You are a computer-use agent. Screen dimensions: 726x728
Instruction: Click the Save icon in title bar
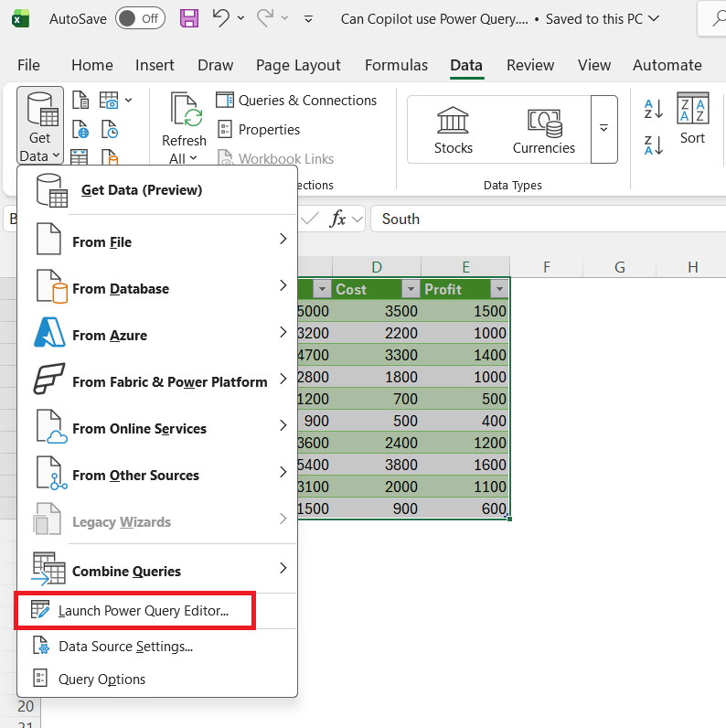189,18
